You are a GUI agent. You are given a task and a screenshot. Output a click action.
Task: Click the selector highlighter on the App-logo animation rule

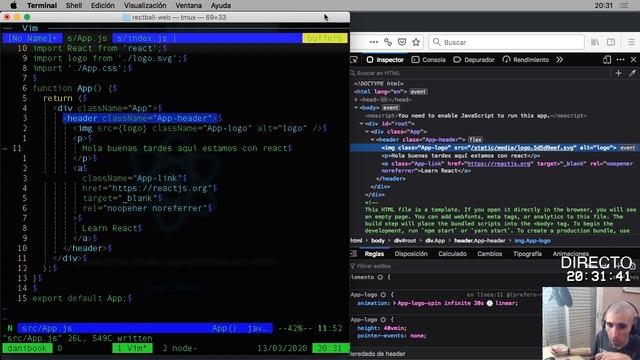pyautogui.click(x=383, y=294)
